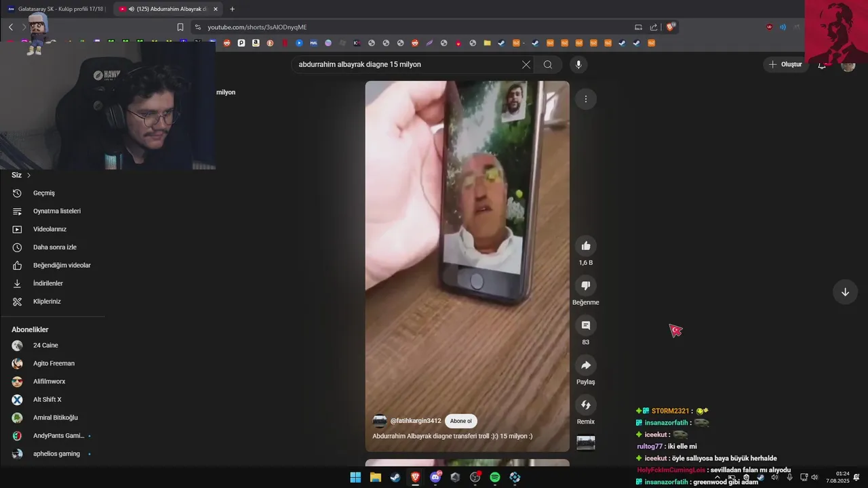
Task: Go back with the browser back arrow
Action: (11, 27)
